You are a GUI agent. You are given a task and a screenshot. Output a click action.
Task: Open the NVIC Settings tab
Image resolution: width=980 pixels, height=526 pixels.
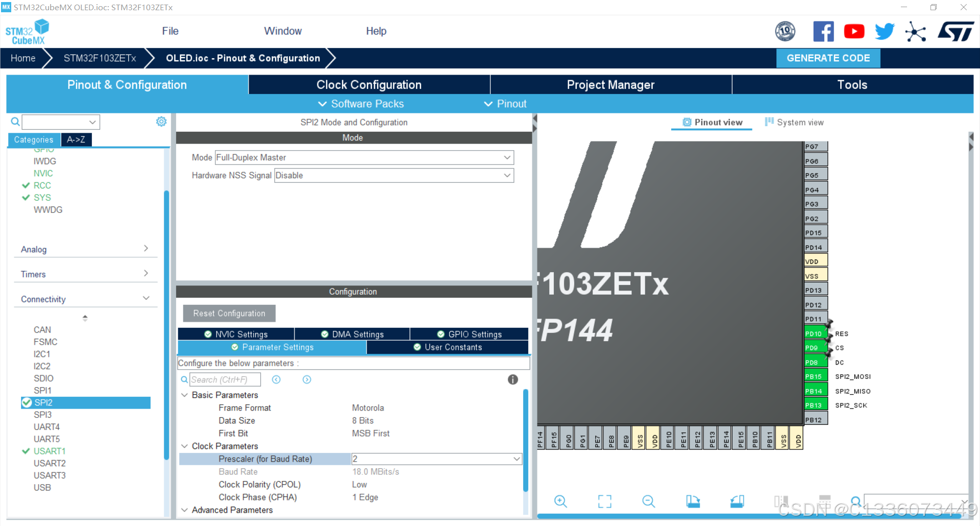pos(236,334)
